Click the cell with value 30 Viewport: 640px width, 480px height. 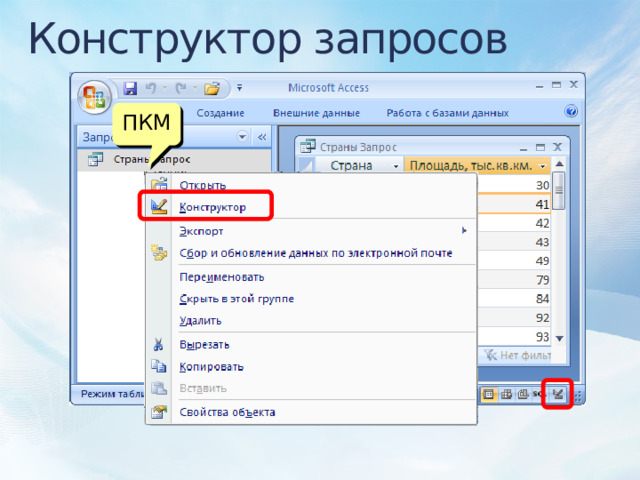[513, 185]
